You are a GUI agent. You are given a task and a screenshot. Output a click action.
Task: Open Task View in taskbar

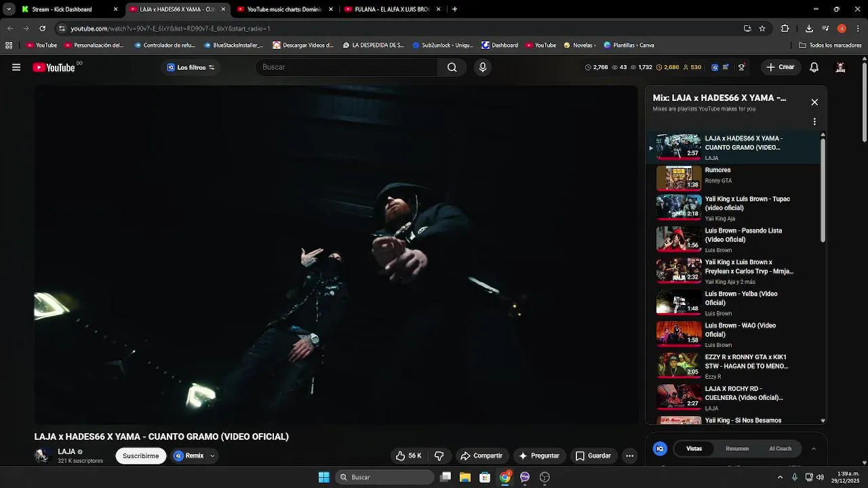pyautogui.click(x=446, y=477)
